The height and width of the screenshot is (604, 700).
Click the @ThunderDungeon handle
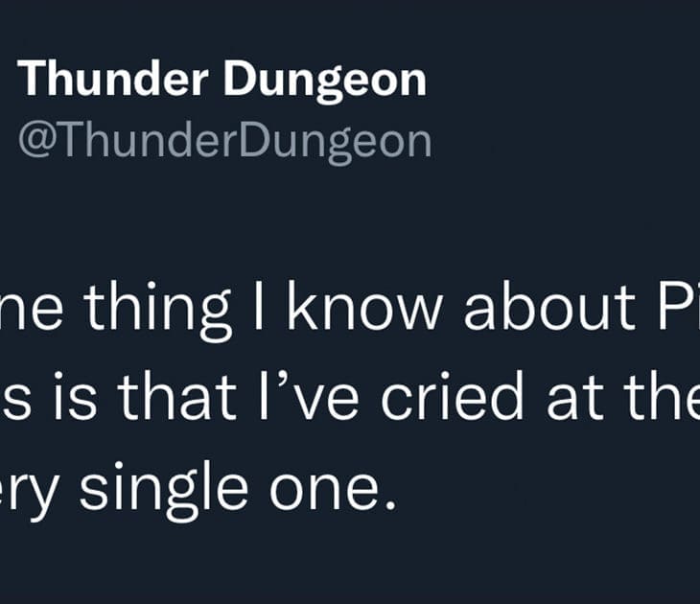tap(224, 140)
